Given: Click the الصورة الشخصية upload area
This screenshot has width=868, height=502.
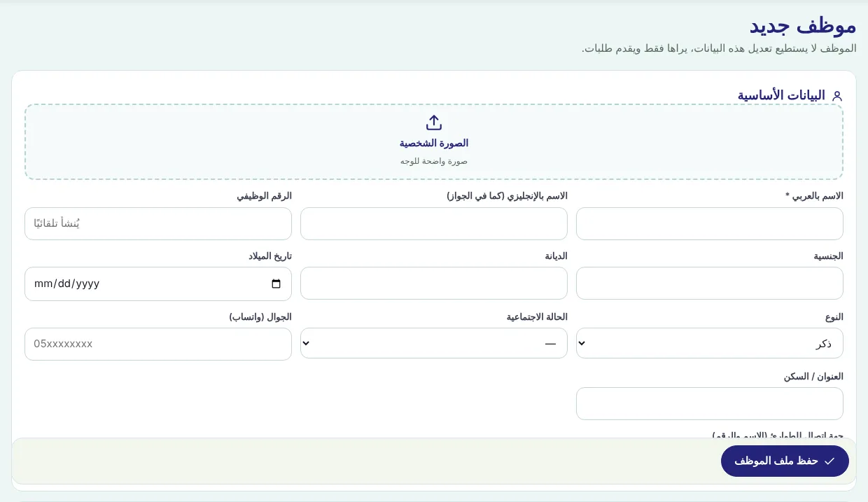Looking at the screenshot, I should pyautogui.click(x=434, y=142).
